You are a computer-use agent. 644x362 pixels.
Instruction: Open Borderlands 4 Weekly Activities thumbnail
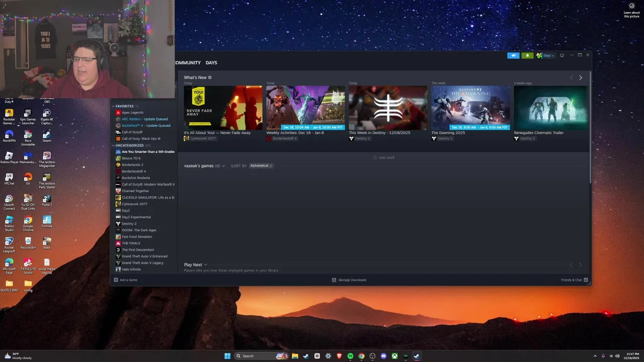click(305, 108)
